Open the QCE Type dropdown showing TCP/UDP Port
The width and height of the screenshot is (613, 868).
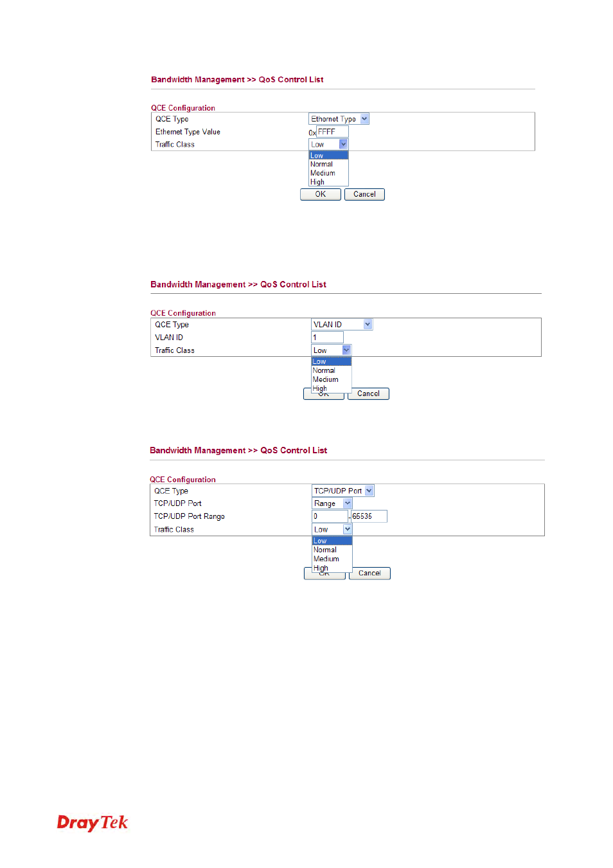pyautogui.click(x=342, y=491)
